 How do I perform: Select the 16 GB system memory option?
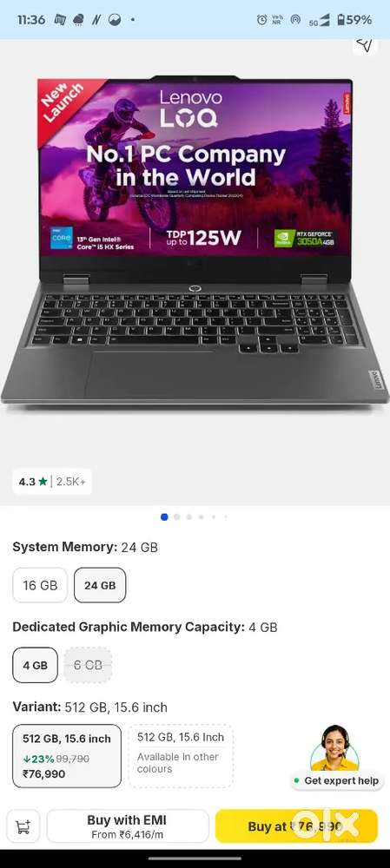click(x=40, y=585)
